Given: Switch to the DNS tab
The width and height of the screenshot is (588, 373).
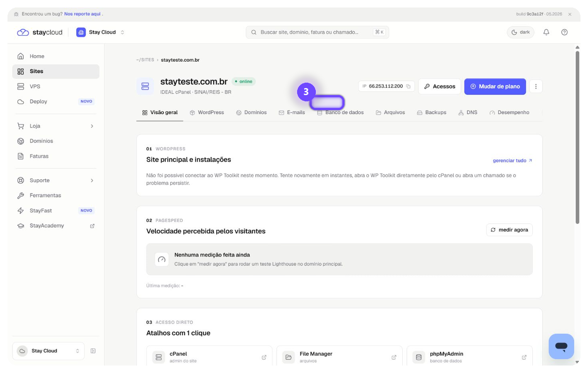Looking at the screenshot, I should (x=467, y=113).
